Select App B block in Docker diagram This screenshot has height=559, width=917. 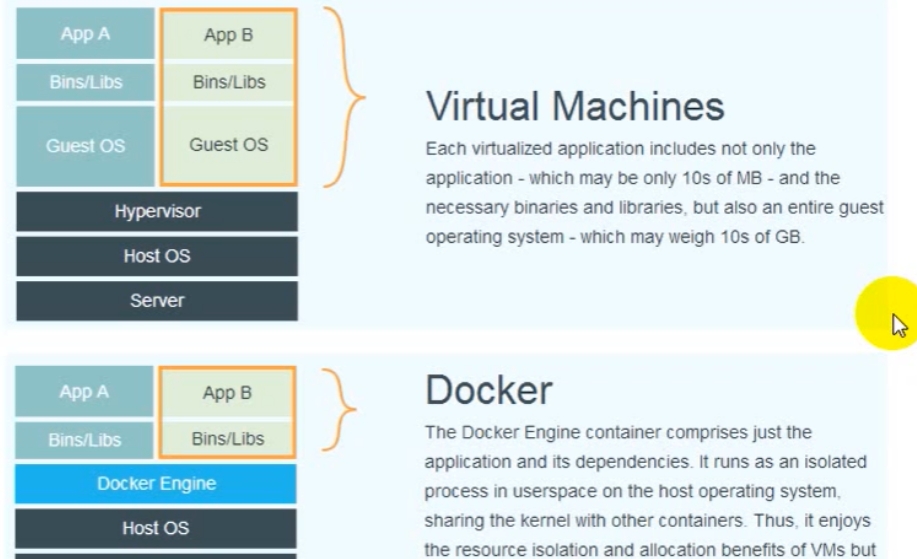click(x=227, y=393)
